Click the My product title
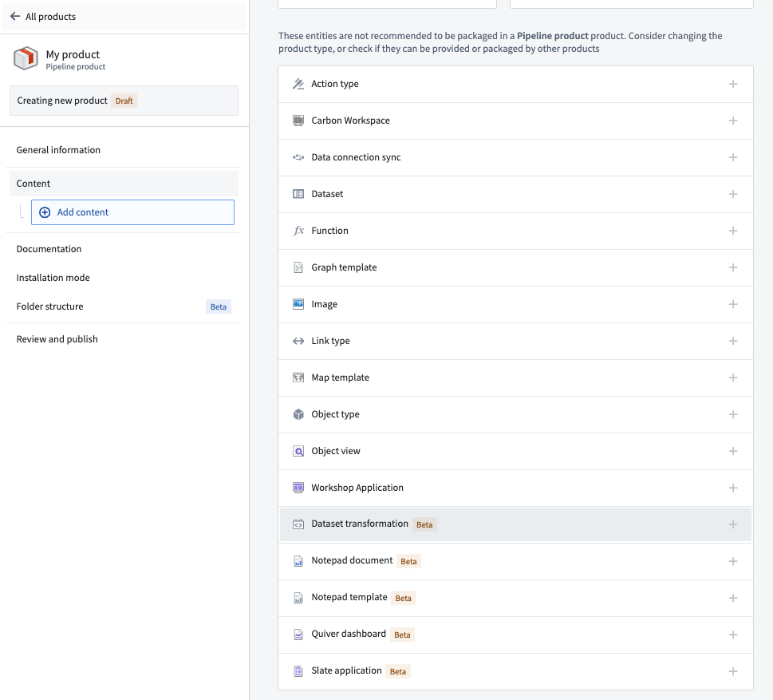This screenshot has width=773, height=700. pos(73,54)
